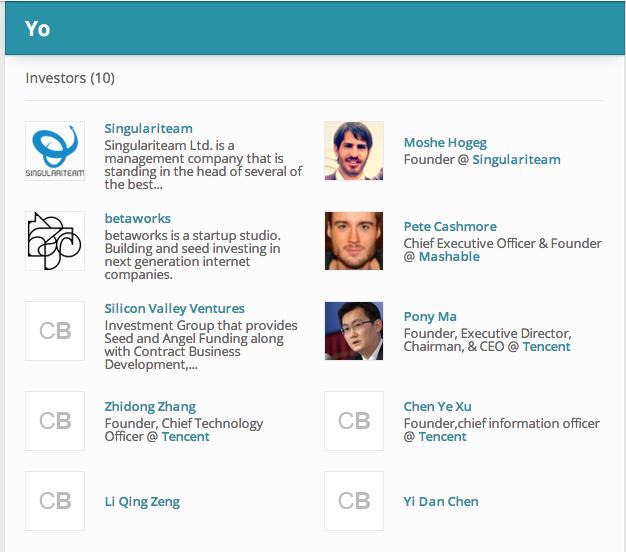Viewport: 626px width, 552px height.
Task: Open Moshe Hogeg's name link
Action: [445, 143]
